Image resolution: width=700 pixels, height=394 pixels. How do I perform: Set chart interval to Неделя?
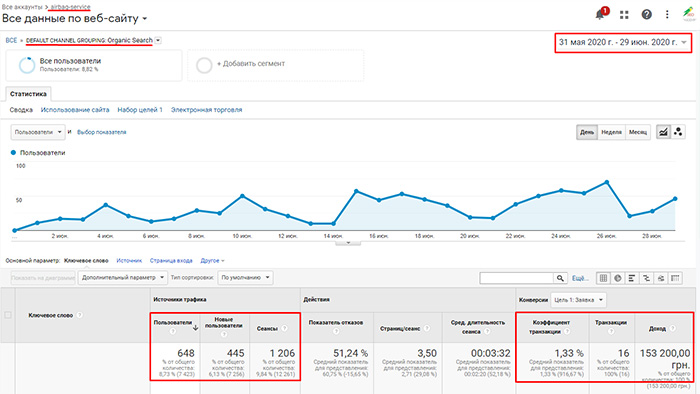coord(611,132)
